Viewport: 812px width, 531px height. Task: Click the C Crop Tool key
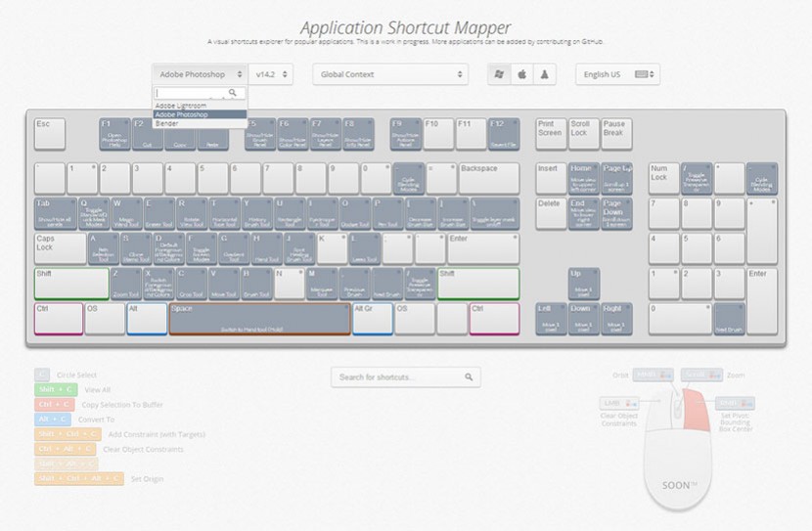(192, 284)
